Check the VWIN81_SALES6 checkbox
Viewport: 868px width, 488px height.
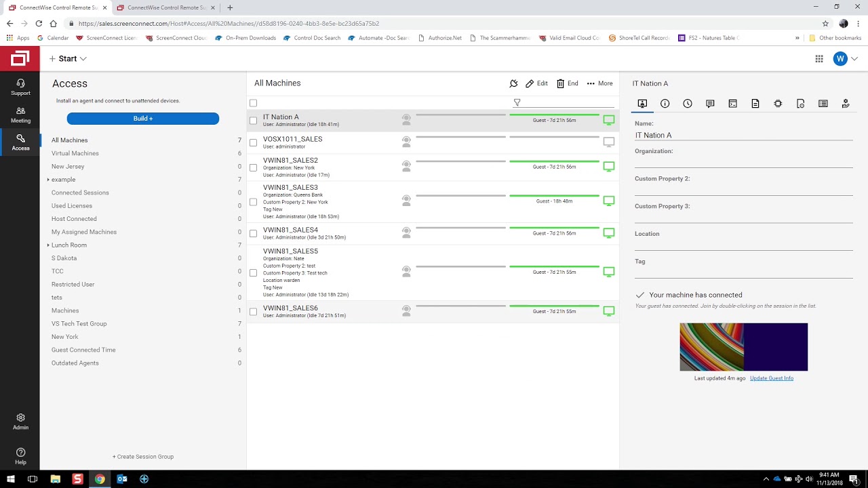(253, 312)
